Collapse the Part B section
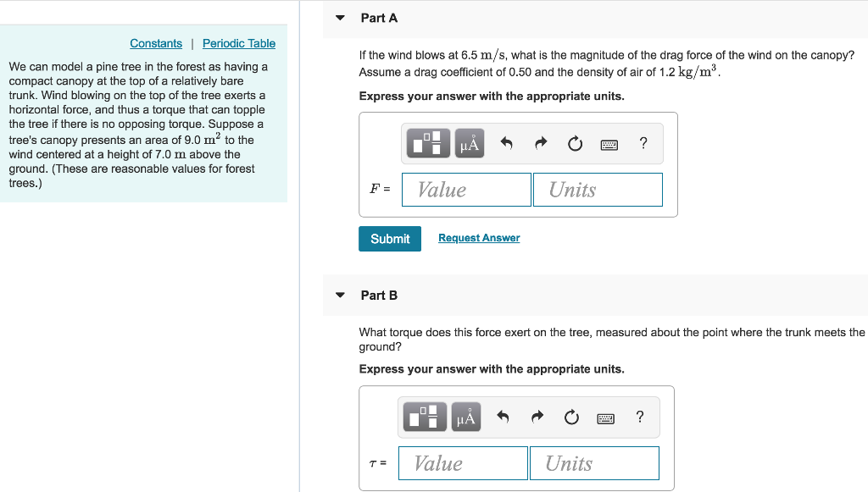 [x=339, y=295]
